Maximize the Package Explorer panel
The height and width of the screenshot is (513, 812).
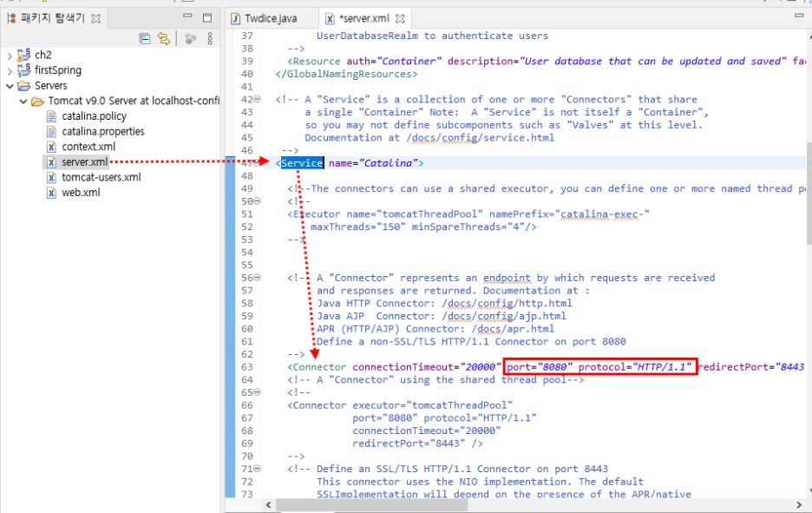click(x=207, y=17)
